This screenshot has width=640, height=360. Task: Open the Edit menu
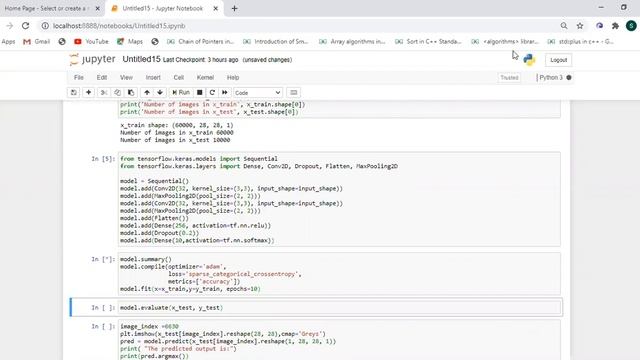102,78
